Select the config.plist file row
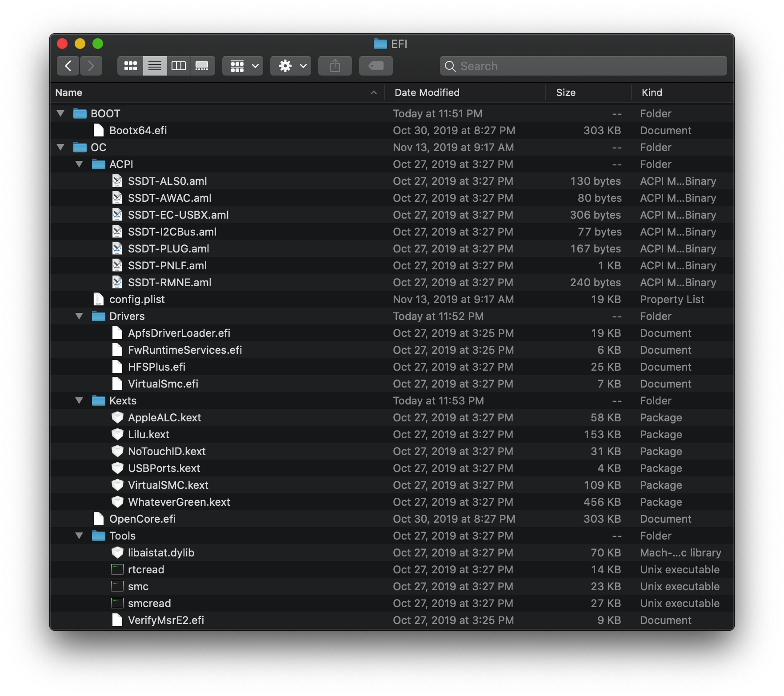The image size is (784, 696). click(x=392, y=299)
